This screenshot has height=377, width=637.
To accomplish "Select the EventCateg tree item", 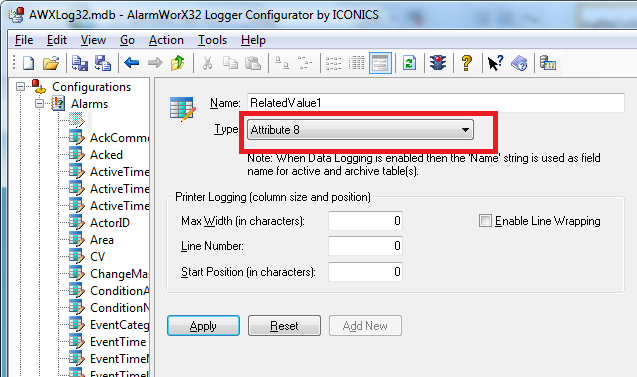I will (119, 325).
